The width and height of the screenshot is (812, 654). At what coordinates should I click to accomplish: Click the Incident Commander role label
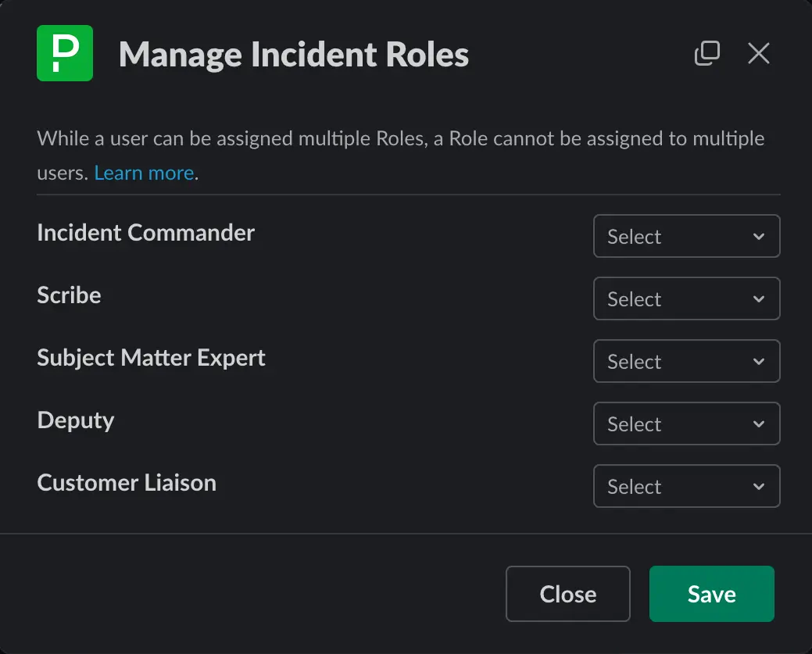tap(146, 233)
